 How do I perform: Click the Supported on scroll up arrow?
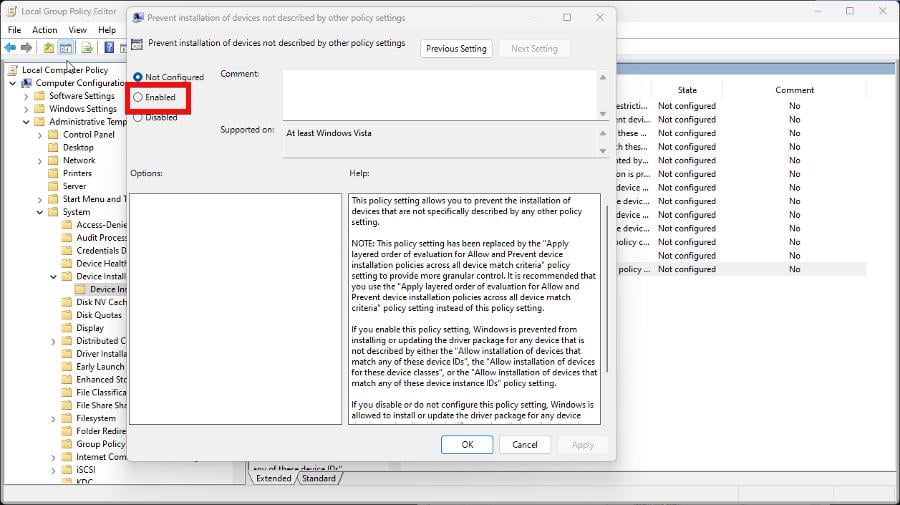(603, 133)
